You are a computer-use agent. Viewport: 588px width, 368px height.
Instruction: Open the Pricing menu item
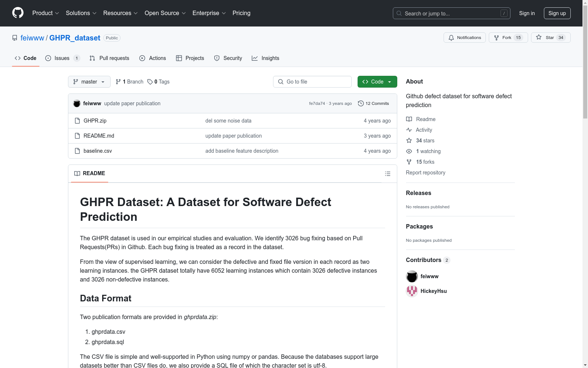click(x=241, y=13)
